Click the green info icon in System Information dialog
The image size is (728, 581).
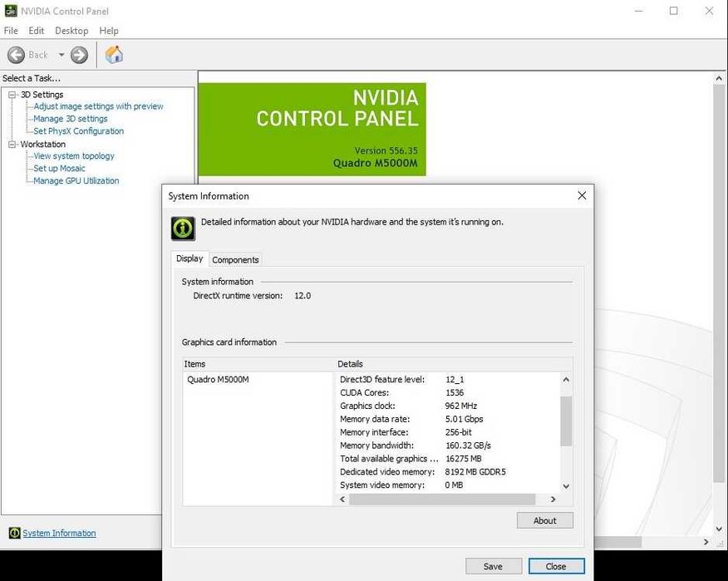point(183,228)
